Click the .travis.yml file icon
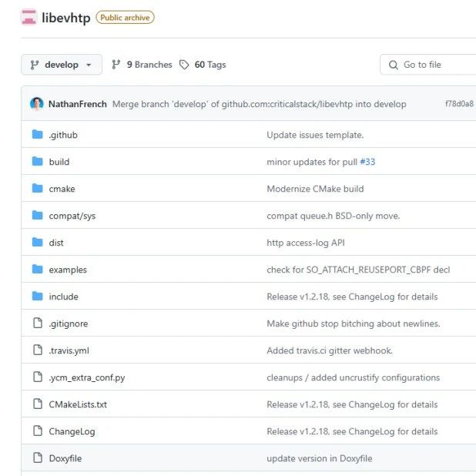 (38, 350)
